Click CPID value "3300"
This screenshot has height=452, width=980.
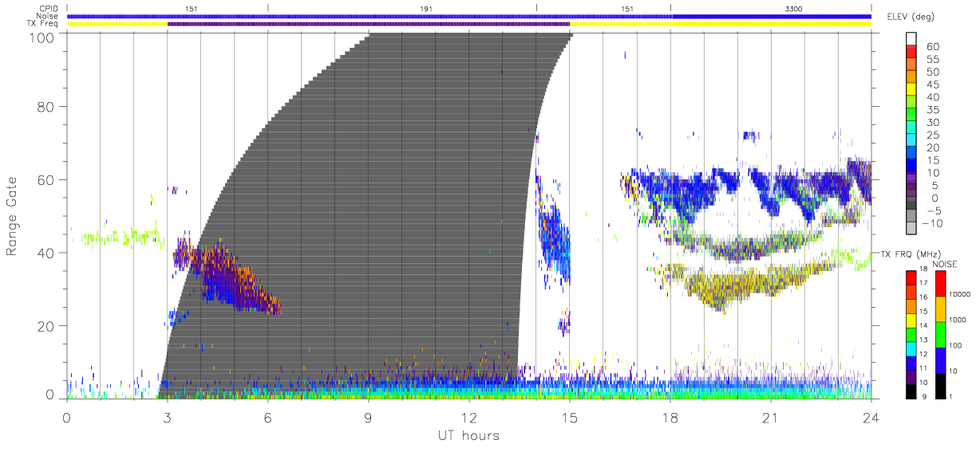point(794,8)
